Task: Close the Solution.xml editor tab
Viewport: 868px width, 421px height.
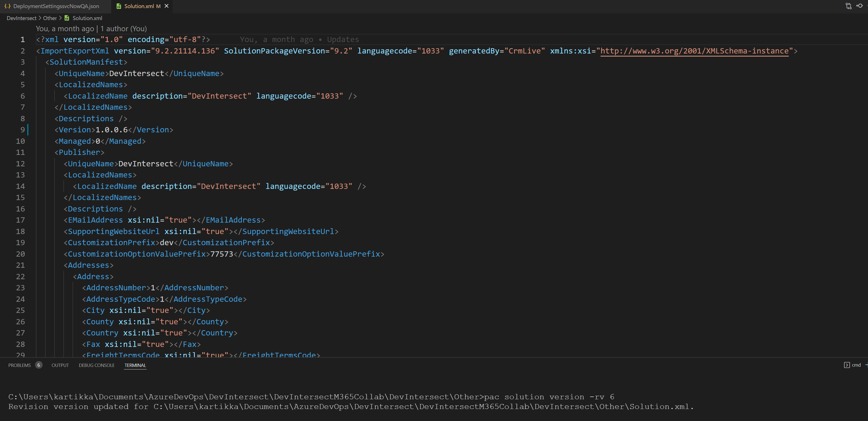Action: tap(166, 6)
